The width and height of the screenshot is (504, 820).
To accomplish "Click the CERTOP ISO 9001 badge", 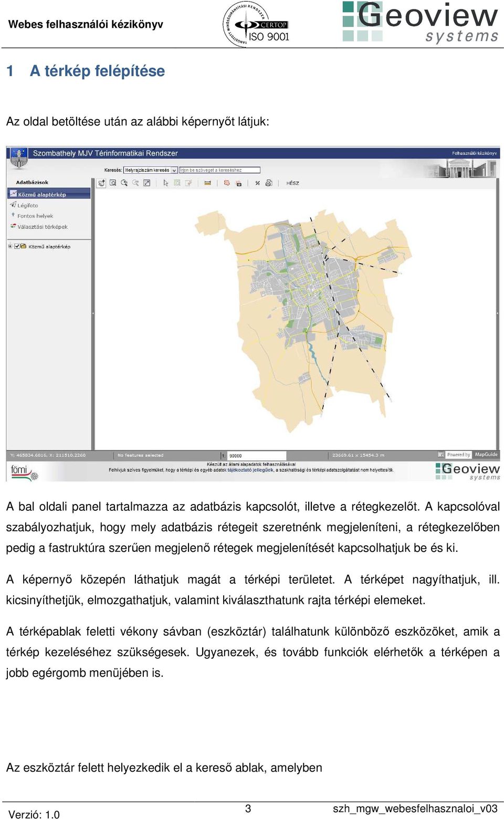I will [x=256, y=24].
